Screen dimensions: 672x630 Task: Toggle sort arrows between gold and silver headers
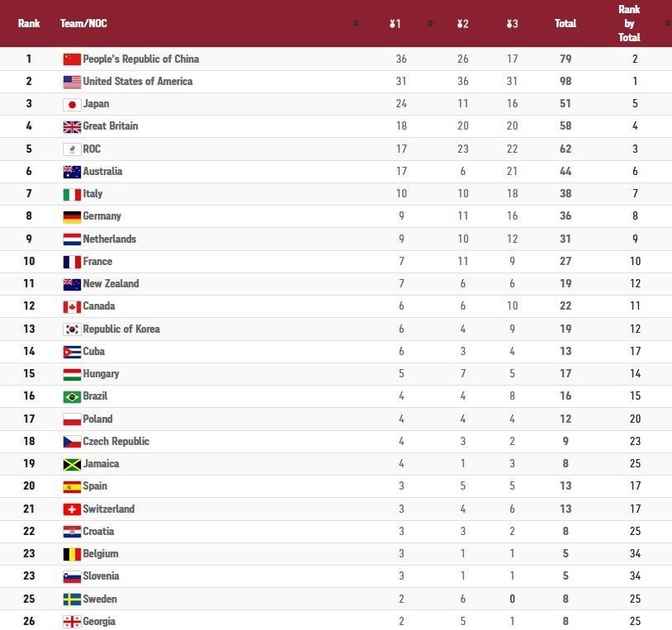430,23
